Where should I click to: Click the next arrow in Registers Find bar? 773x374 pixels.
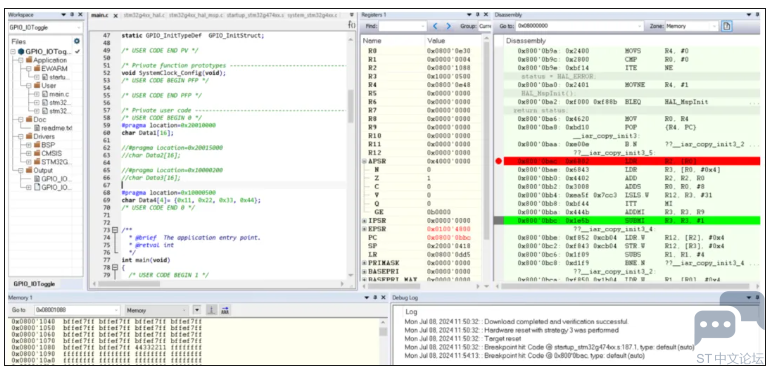449,26
